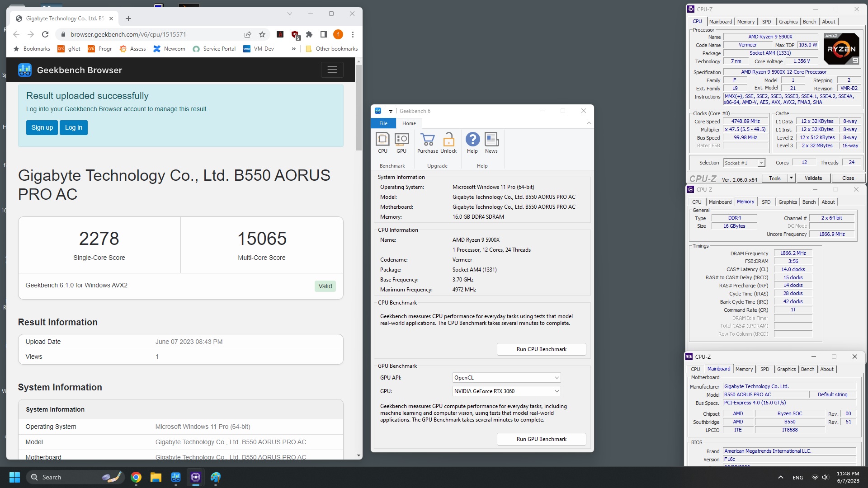Click the taskbar clock showing 11:48 PM
Screen dimensions: 868x488
[x=848, y=477]
